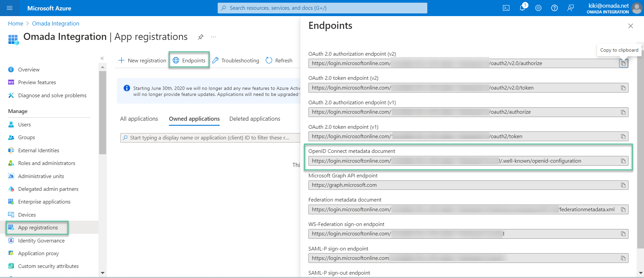Open portal settings gear
644x278 pixels.
(539, 8)
